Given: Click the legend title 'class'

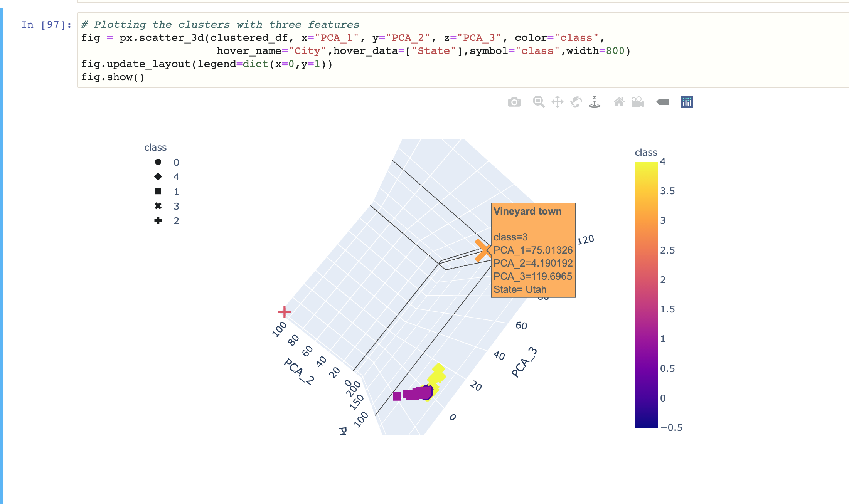Looking at the screenshot, I should pyautogui.click(x=155, y=148).
